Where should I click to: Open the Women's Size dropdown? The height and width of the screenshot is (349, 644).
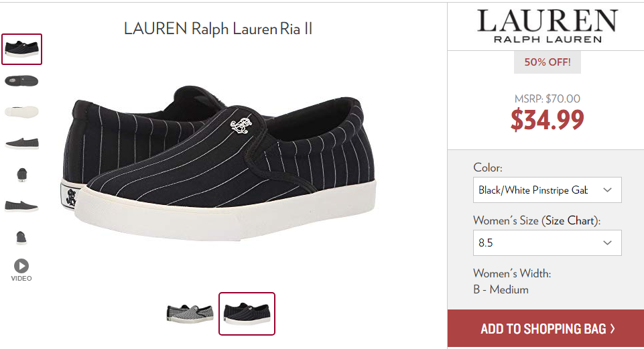547,242
